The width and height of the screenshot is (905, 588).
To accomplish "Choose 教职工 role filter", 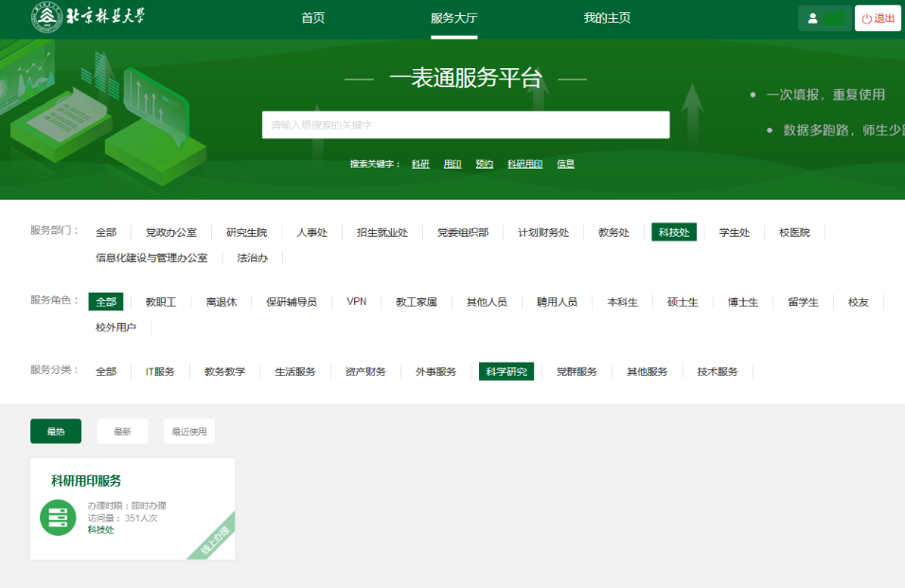I will pyautogui.click(x=161, y=302).
